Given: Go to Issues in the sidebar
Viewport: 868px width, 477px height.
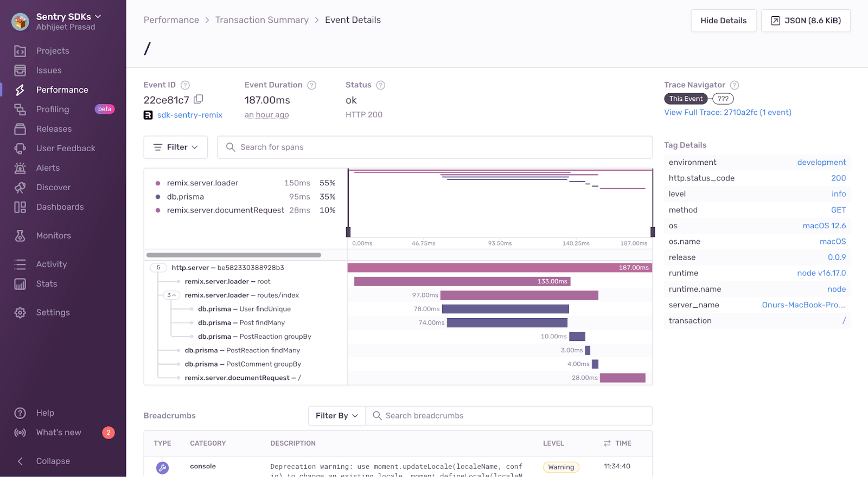Looking at the screenshot, I should [x=49, y=70].
